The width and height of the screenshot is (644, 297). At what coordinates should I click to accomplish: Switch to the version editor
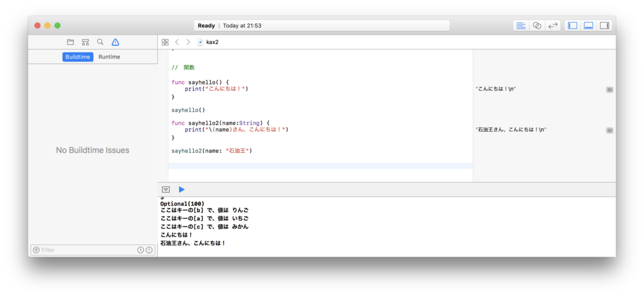click(x=553, y=25)
